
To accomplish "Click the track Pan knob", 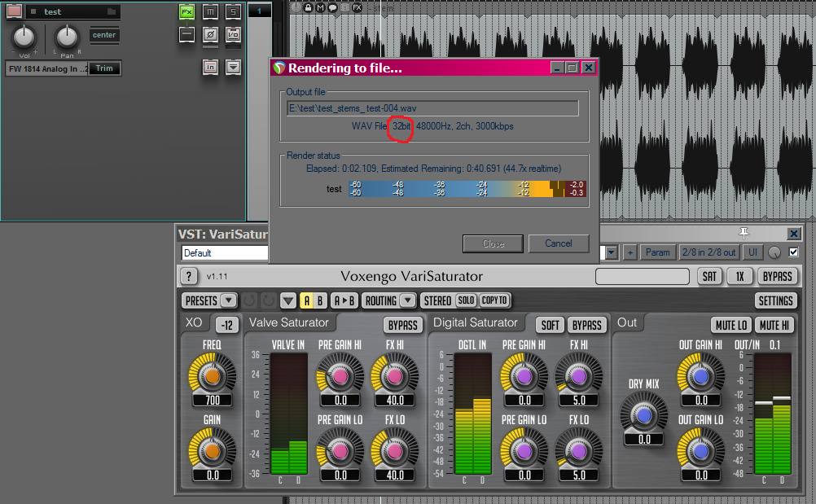I will tap(67, 37).
